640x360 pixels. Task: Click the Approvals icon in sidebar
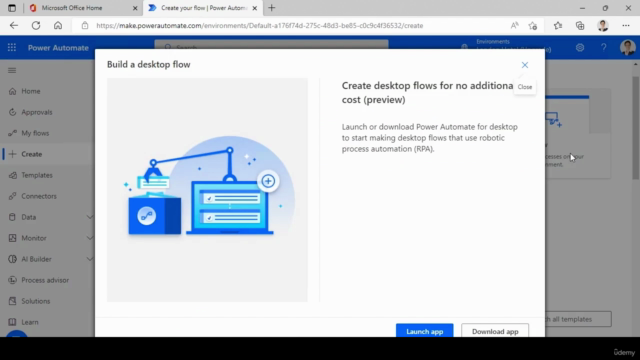tap(12, 112)
